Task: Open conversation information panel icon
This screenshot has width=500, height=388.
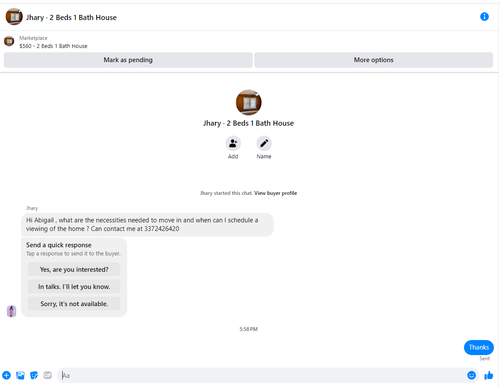Action: [484, 17]
